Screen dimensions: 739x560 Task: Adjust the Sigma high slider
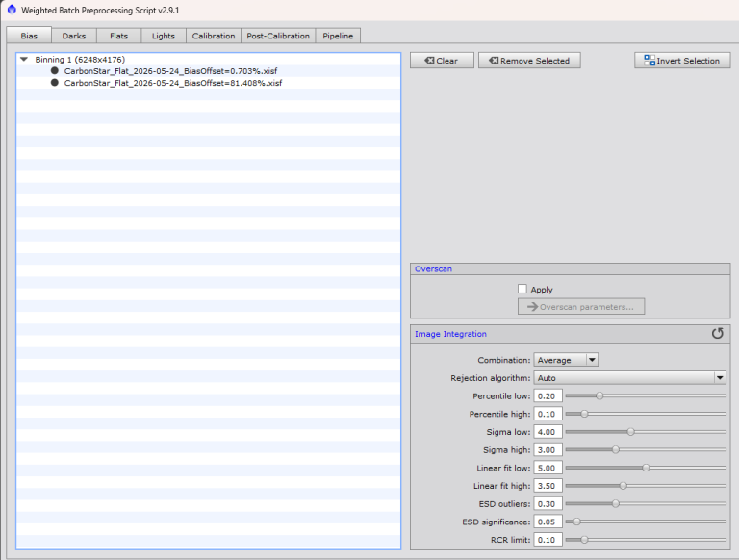(x=646, y=449)
